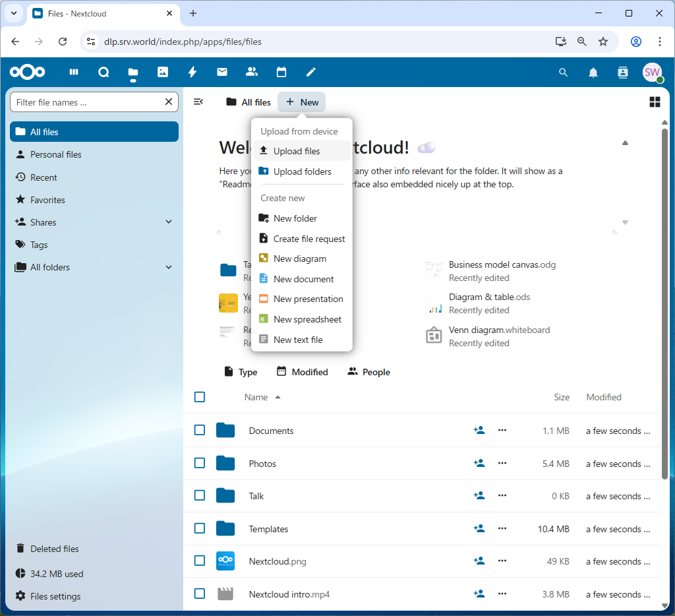Open the Photos app icon in top bar

click(x=163, y=72)
